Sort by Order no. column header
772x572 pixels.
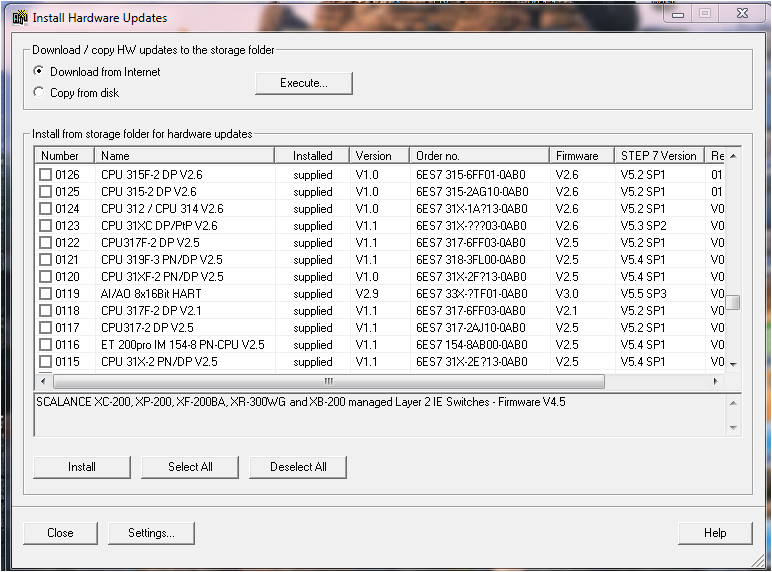coord(479,156)
